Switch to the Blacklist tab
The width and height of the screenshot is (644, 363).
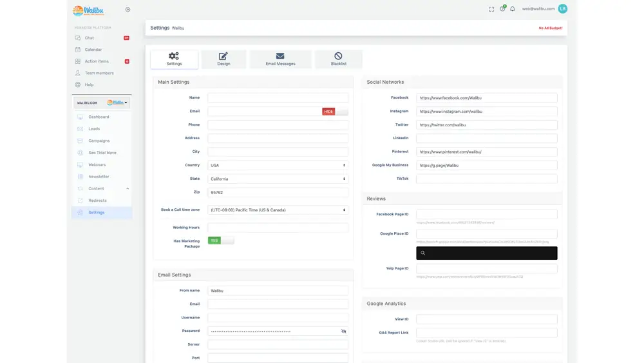339,59
